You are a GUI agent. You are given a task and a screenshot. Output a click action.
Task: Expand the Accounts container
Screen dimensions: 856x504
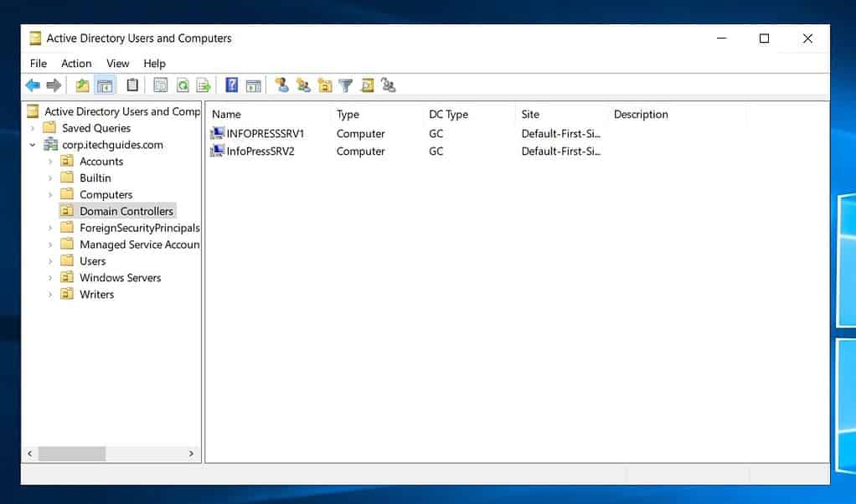(50, 162)
